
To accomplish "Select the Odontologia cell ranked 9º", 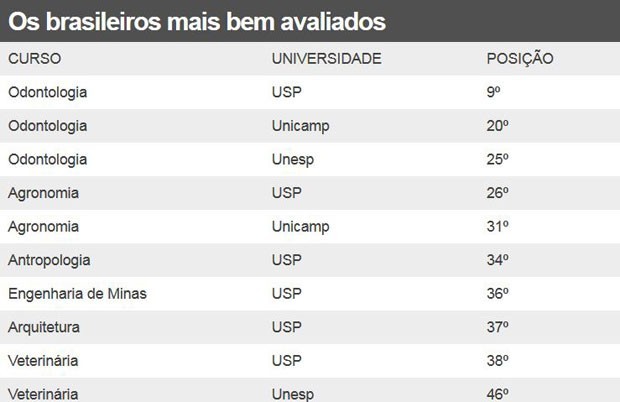I will [x=48, y=92].
